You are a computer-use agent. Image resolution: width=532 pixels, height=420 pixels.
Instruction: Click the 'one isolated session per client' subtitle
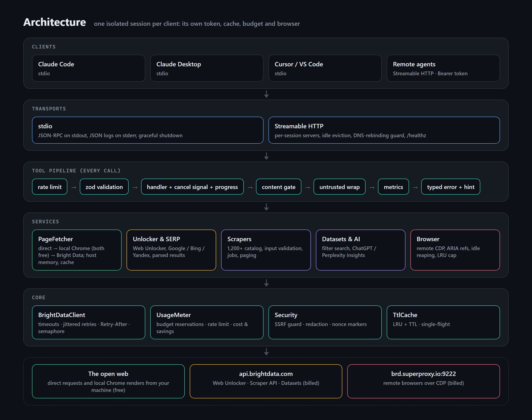[x=197, y=24]
